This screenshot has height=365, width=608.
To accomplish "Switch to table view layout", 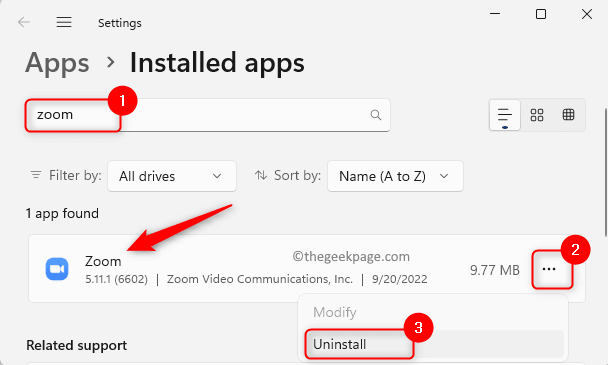I will tap(568, 115).
